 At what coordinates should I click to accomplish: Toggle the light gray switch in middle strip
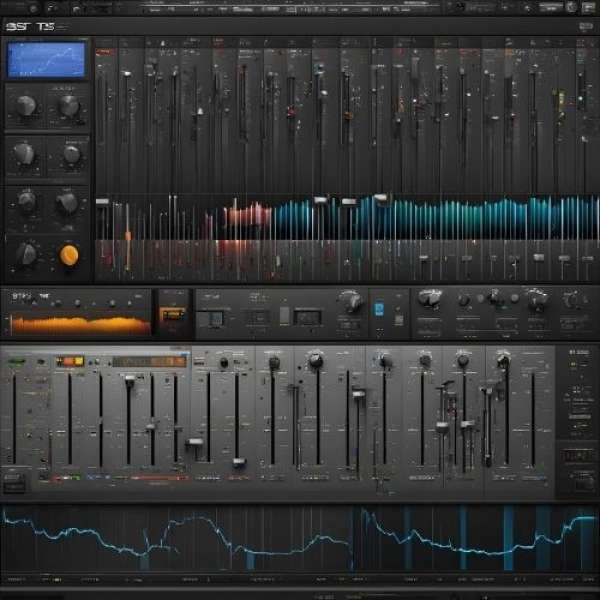point(284,315)
